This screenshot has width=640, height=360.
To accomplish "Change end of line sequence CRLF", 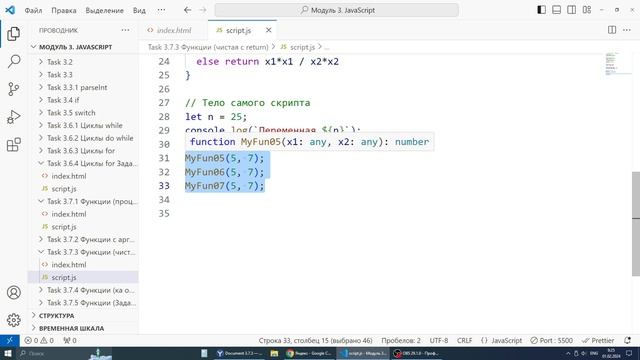I will pyautogui.click(x=464, y=340).
